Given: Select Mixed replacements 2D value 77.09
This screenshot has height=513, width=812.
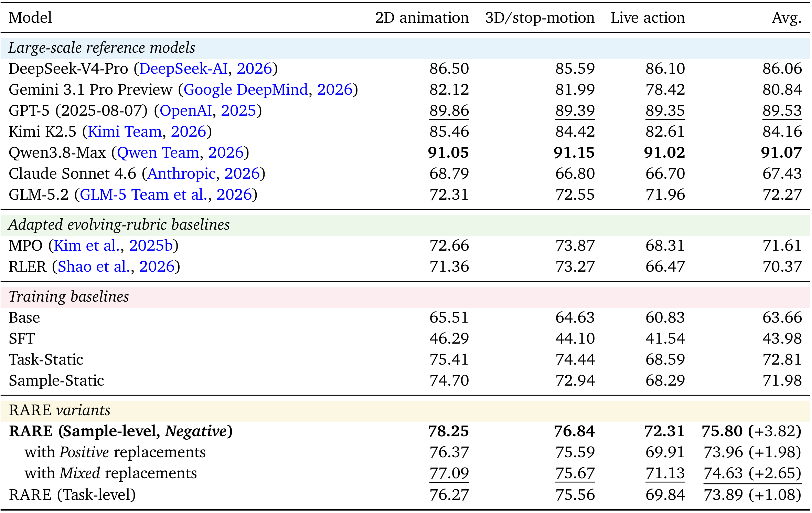Looking at the screenshot, I should click(449, 473).
